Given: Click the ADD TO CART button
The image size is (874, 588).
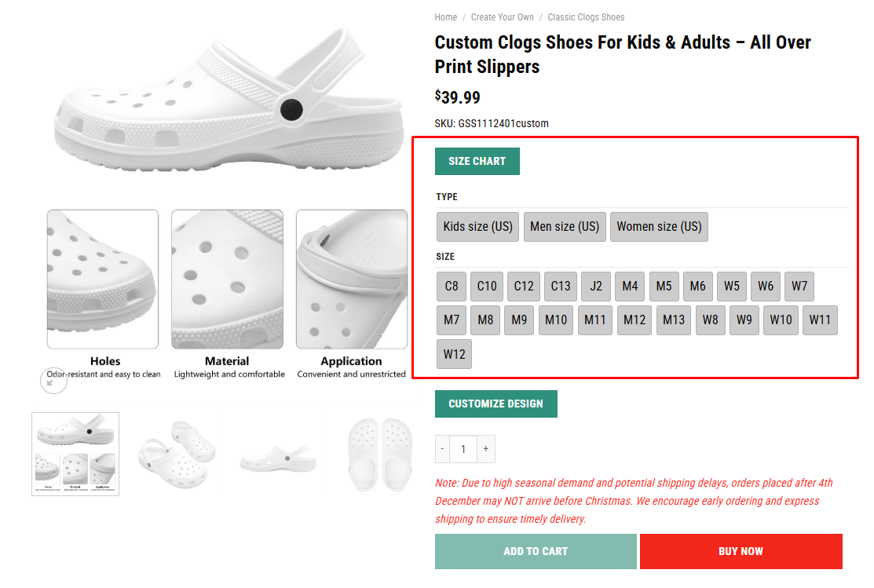Looking at the screenshot, I should (535, 551).
